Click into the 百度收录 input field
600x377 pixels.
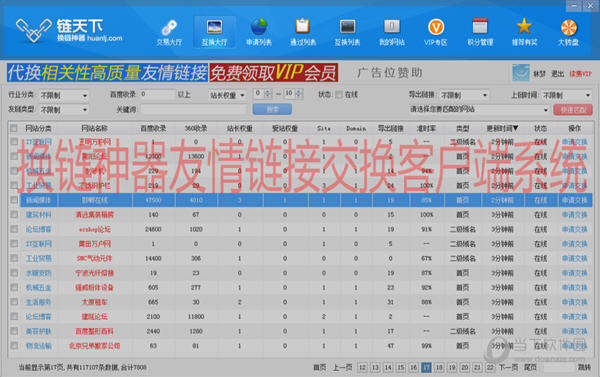(x=158, y=95)
